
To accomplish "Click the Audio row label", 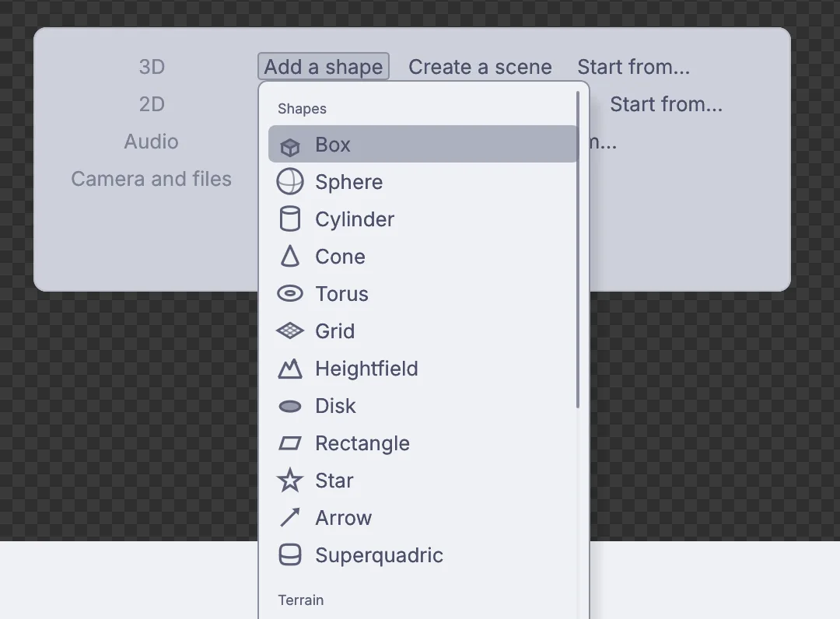I will coord(151,142).
